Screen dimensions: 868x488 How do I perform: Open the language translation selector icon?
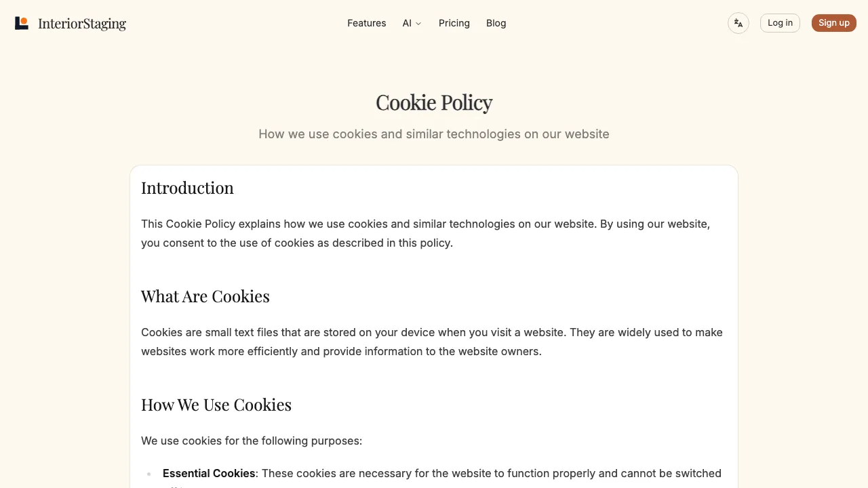(738, 23)
